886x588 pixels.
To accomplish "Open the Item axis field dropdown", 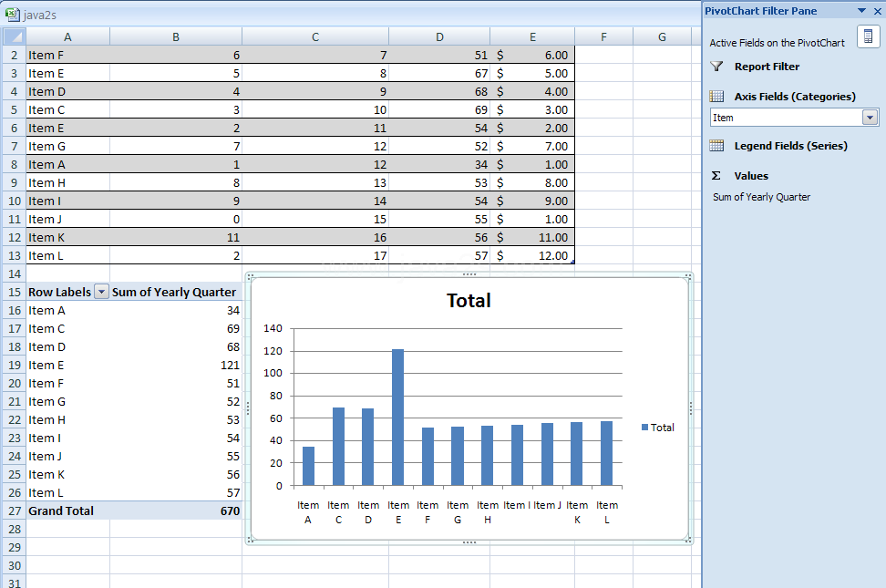I will 870,118.
